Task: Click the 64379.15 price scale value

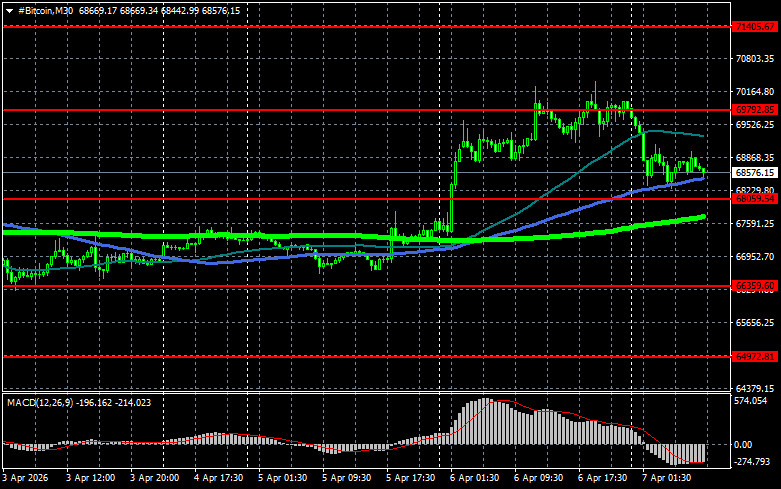Action: [x=755, y=388]
